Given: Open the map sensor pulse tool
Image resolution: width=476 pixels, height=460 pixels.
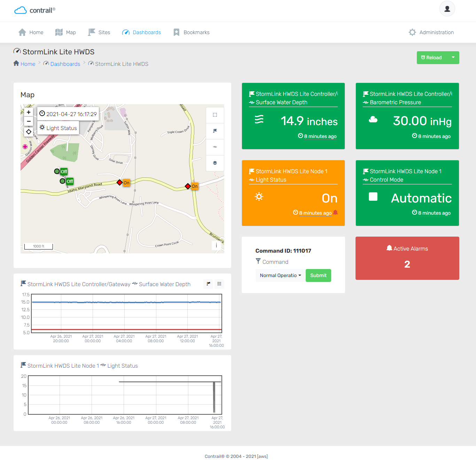Looking at the screenshot, I should pyautogui.click(x=215, y=147).
